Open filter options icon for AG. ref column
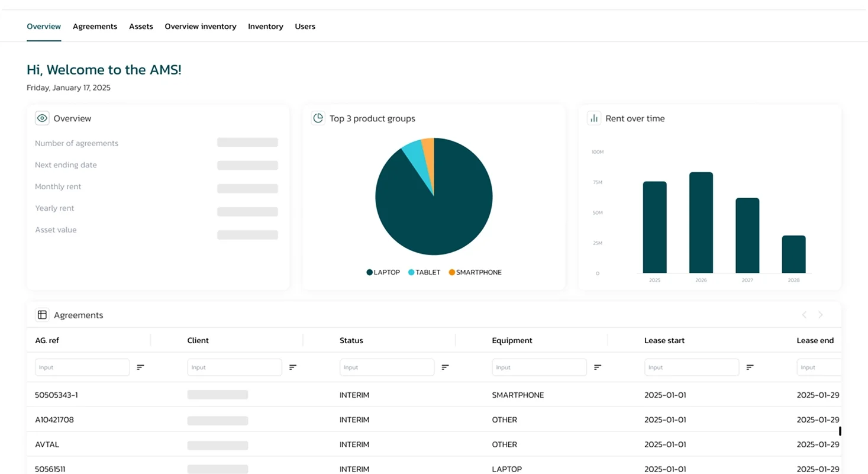Screen dimensions: 868x474 coord(140,367)
